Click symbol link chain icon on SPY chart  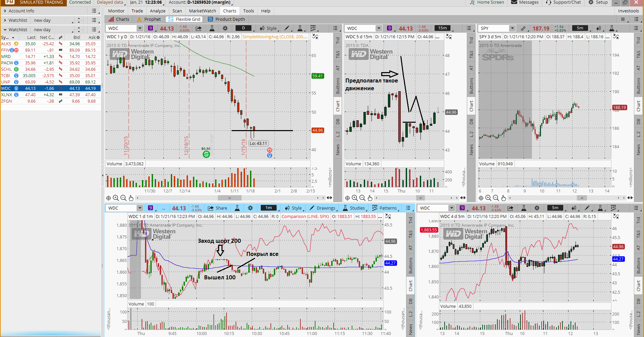coord(523,29)
